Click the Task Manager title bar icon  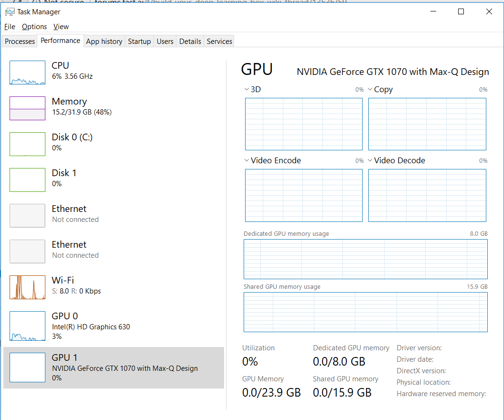coord(10,12)
